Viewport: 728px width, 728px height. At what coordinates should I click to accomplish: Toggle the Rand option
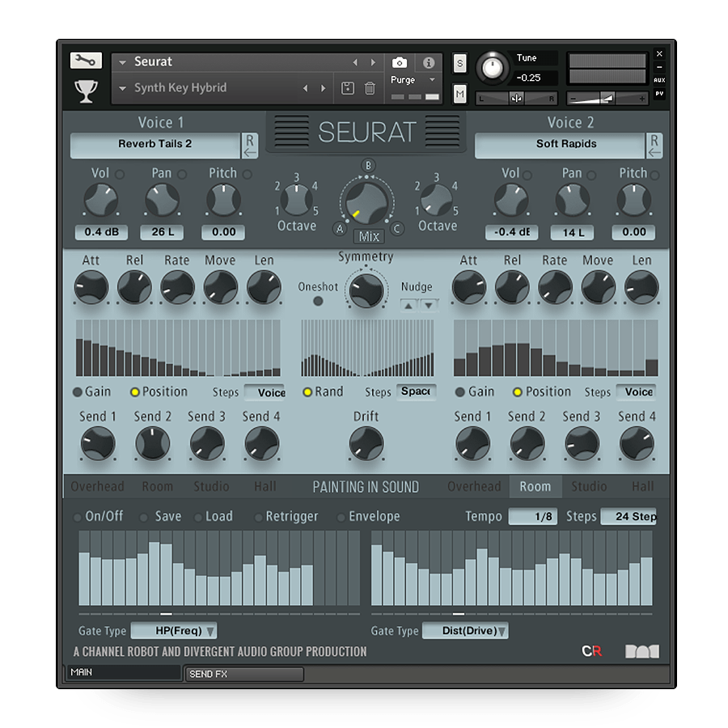pos(307,392)
